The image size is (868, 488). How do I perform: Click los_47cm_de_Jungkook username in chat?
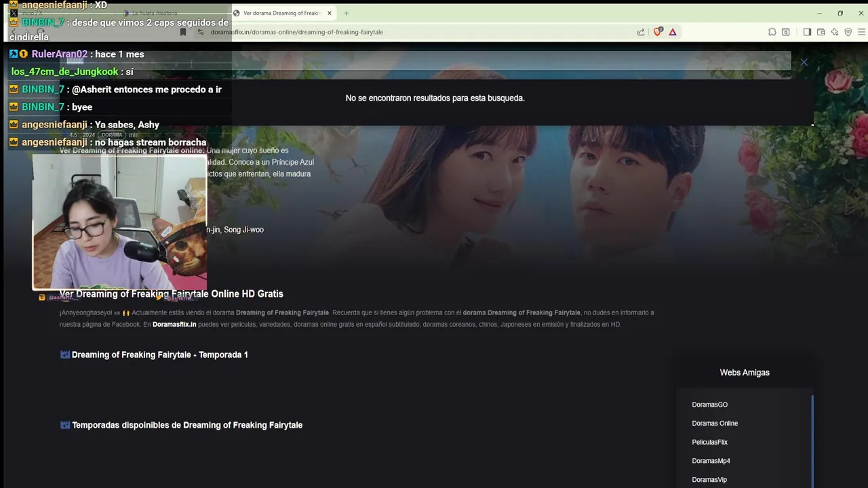(x=64, y=72)
